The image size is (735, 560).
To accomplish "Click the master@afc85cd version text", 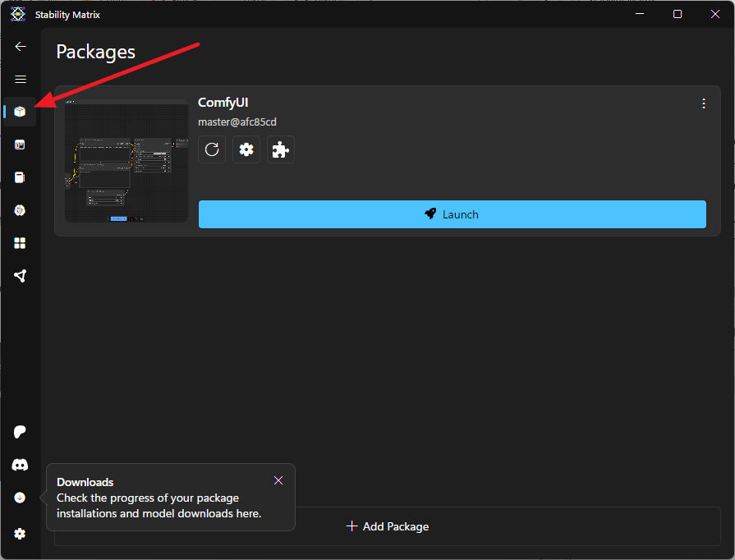I will (x=237, y=122).
